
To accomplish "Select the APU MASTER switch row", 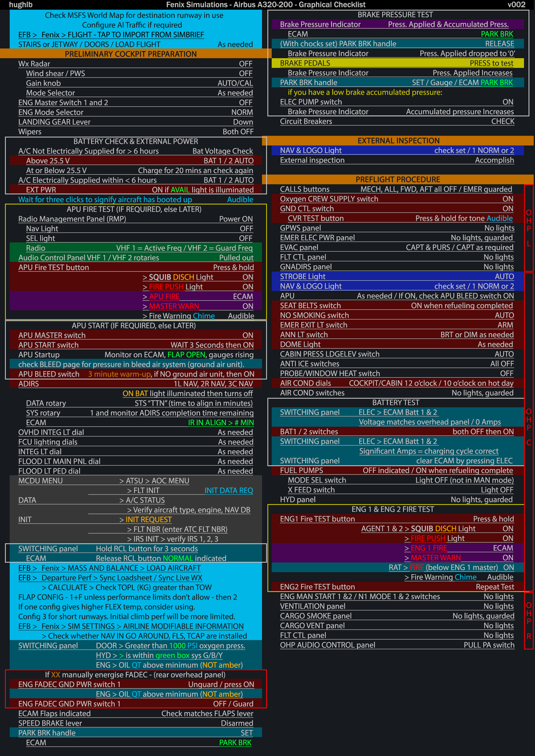I will click(x=136, y=335).
